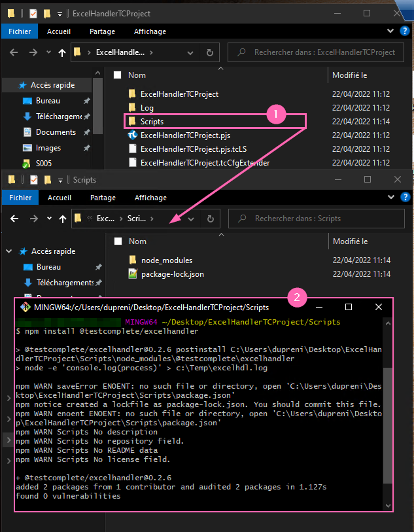This screenshot has height=532, width=414.
Task: Sort by Nom column in Scripts window
Action: [137, 241]
